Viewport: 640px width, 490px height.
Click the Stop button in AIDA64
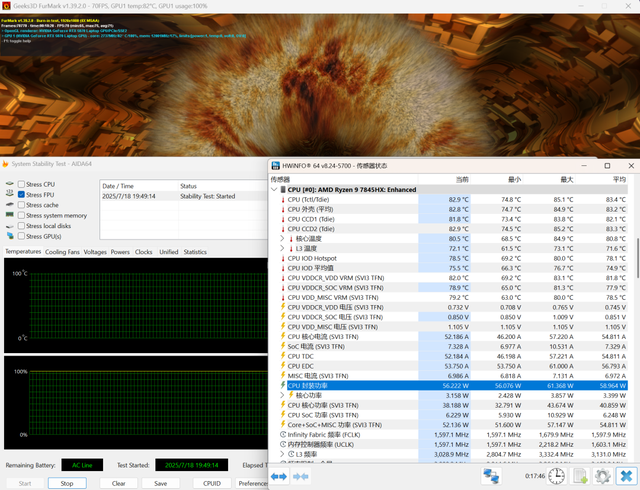pyautogui.click(x=67, y=483)
